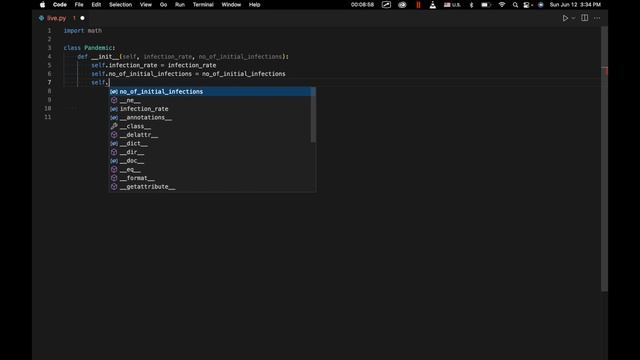640x360 pixels.
Task: Click the method icon beside __delattr__
Action: tap(114, 135)
